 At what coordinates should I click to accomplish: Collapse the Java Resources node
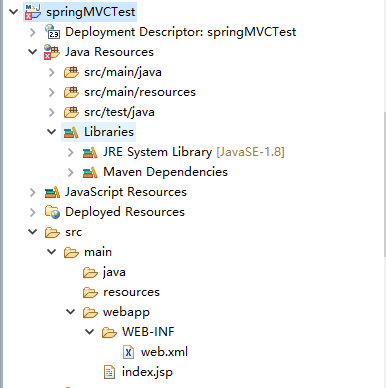coord(32,52)
